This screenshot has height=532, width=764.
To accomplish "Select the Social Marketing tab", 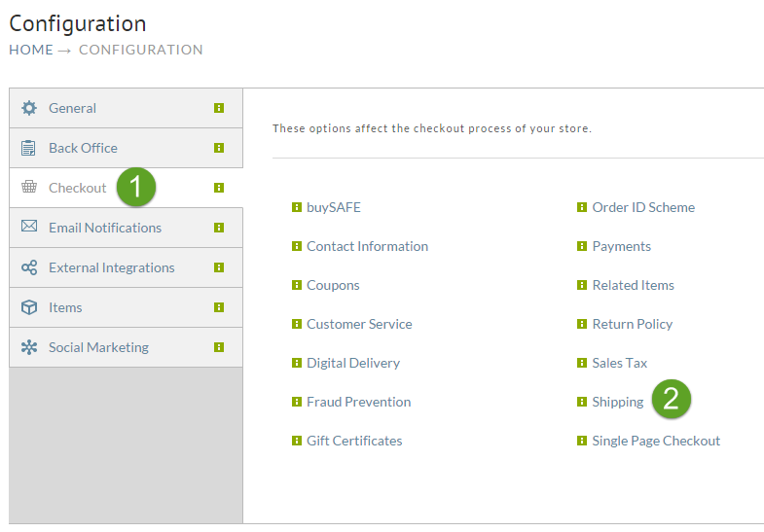I will point(126,347).
